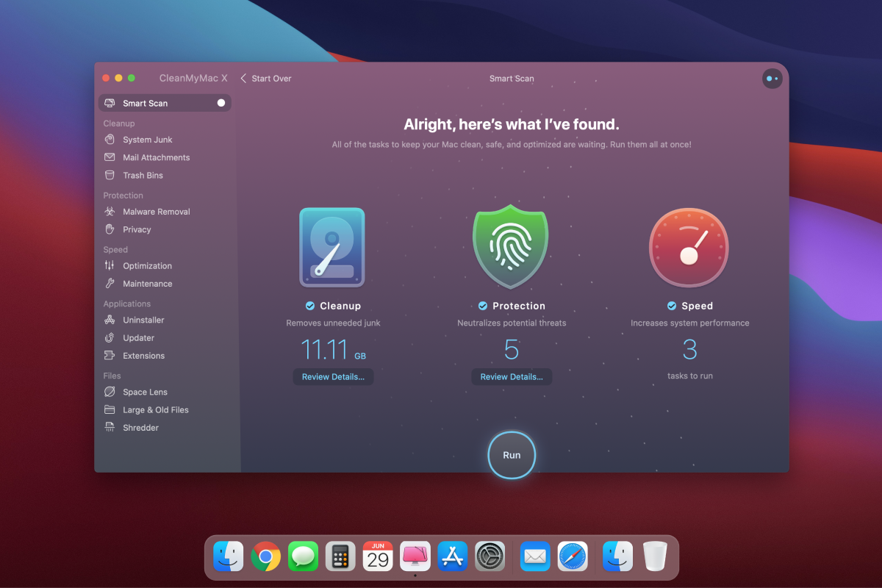
Task: Click 'Increases system performance' text
Action: click(x=689, y=323)
